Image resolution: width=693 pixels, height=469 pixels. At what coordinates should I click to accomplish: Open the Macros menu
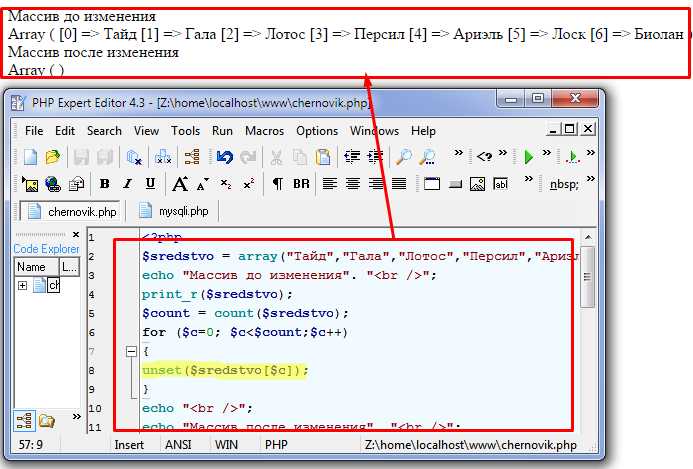264,131
